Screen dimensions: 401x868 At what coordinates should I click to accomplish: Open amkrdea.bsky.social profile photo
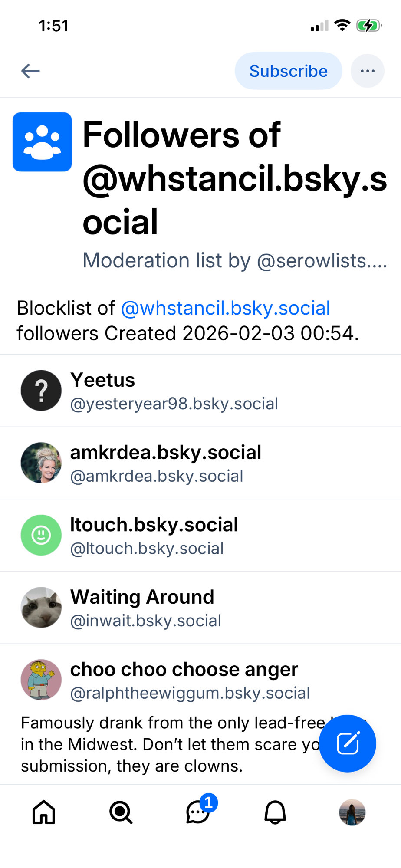(x=41, y=463)
